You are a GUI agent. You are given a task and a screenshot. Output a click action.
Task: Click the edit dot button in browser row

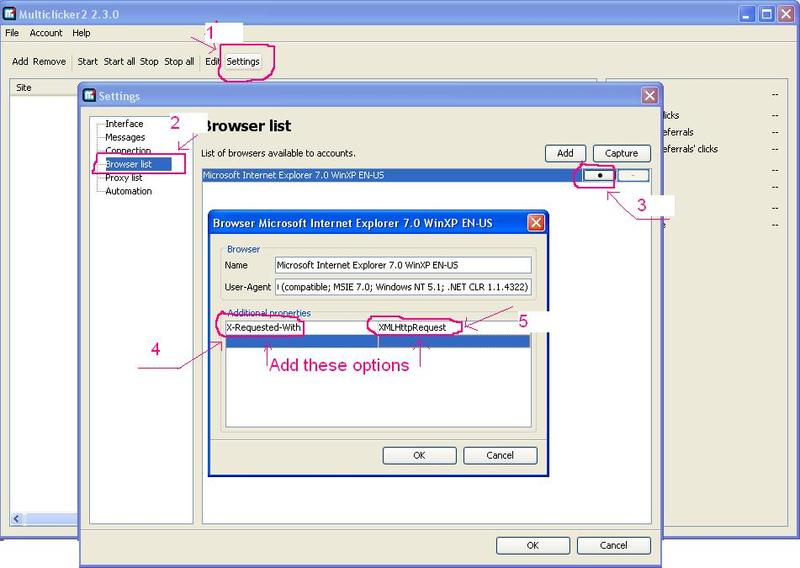click(599, 175)
